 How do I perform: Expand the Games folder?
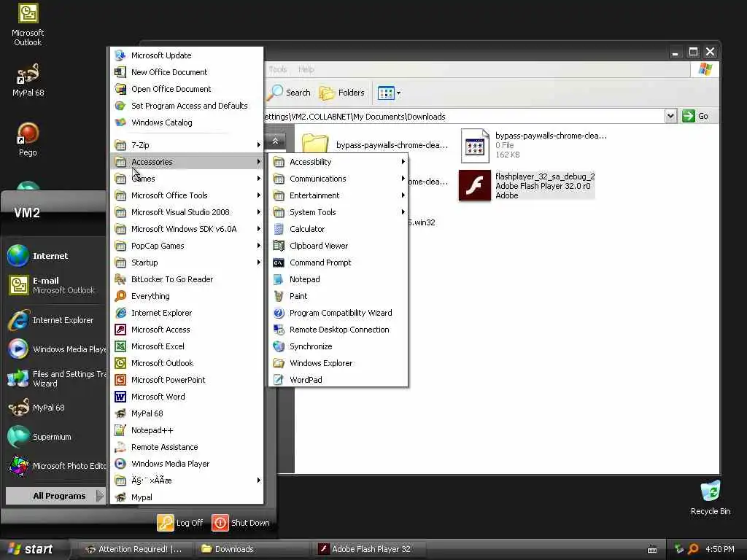187,179
